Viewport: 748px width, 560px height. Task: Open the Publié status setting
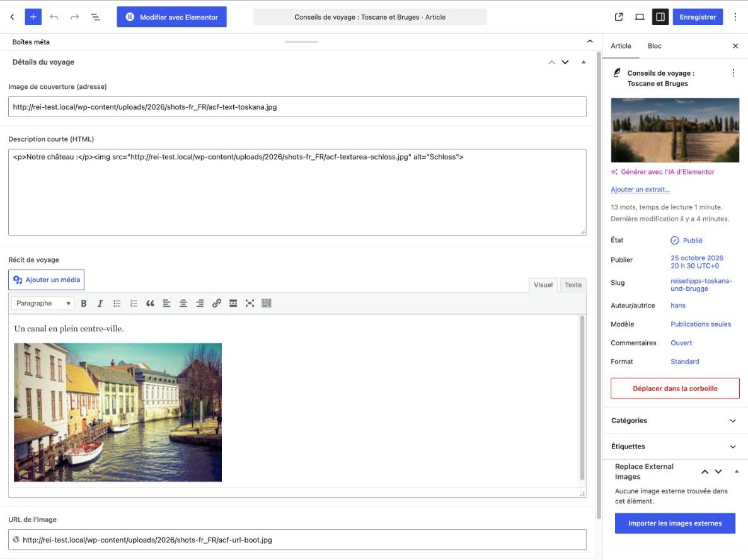[x=686, y=241]
